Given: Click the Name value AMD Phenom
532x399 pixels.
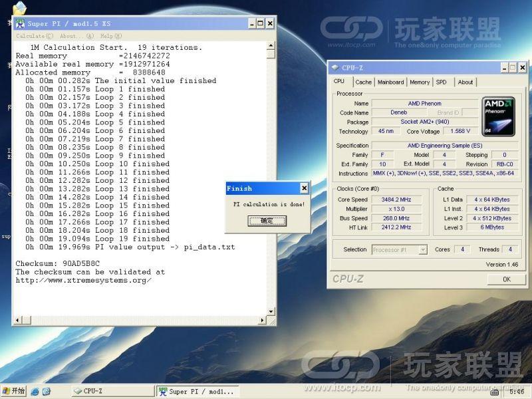Looking at the screenshot, I should coord(425,104).
